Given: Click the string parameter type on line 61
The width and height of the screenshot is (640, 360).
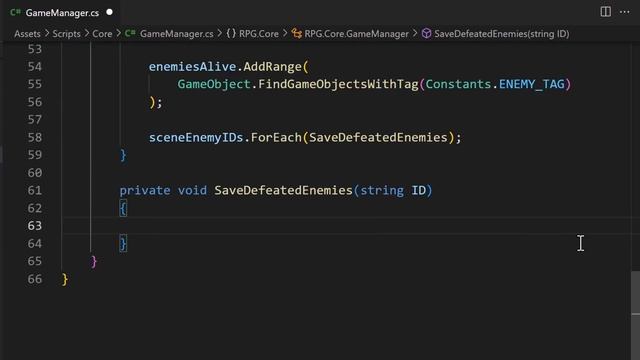Looking at the screenshot, I should (382, 191).
